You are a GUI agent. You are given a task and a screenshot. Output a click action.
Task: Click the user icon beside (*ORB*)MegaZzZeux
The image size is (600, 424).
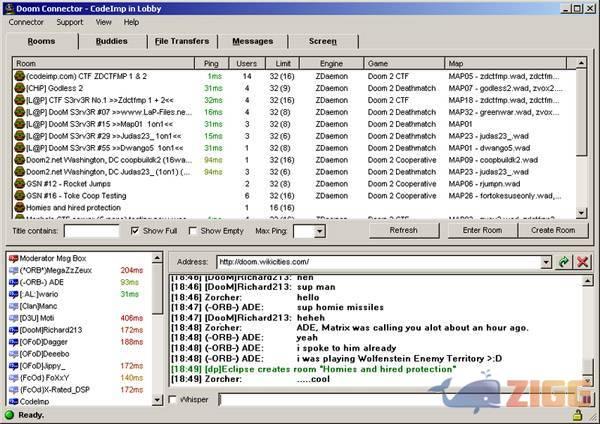[x=13, y=271]
